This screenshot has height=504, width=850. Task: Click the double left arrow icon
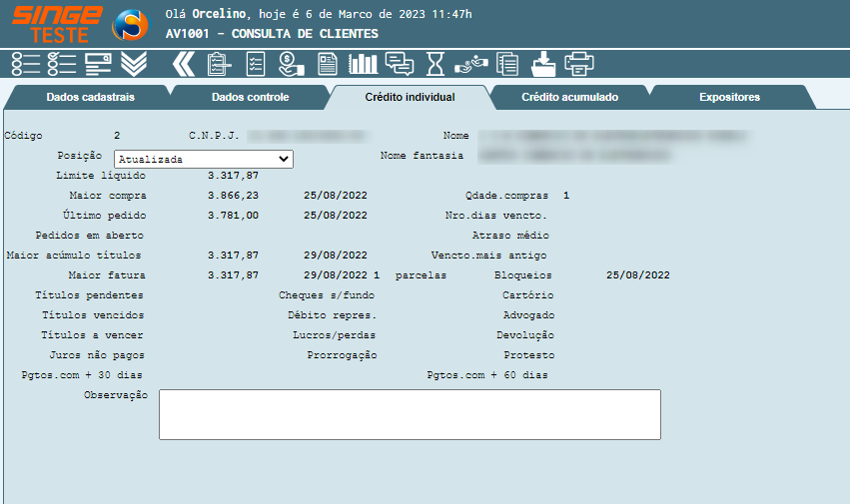[x=182, y=64]
